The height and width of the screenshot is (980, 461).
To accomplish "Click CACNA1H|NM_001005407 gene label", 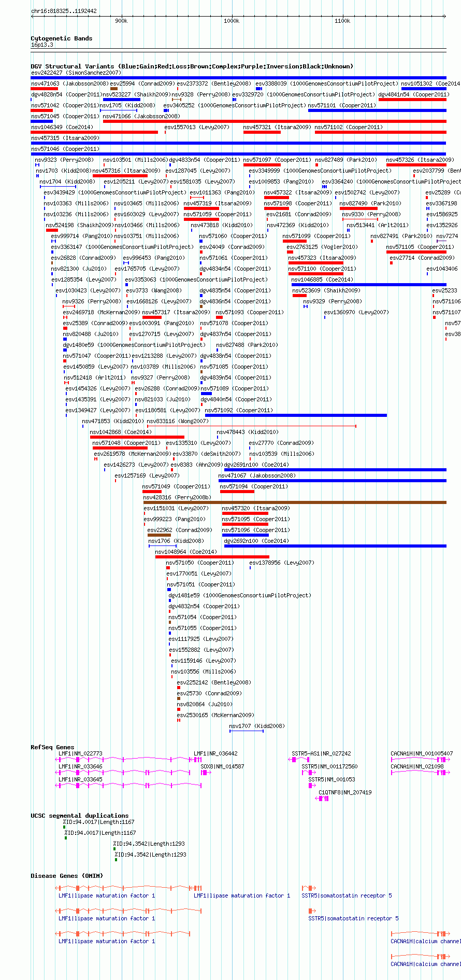I will [422, 753].
